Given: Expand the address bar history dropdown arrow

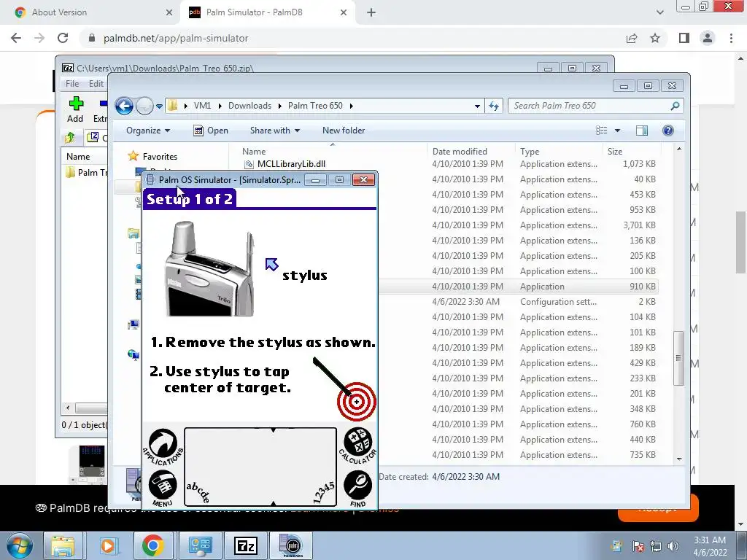Looking at the screenshot, I should (x=477, y=106).
